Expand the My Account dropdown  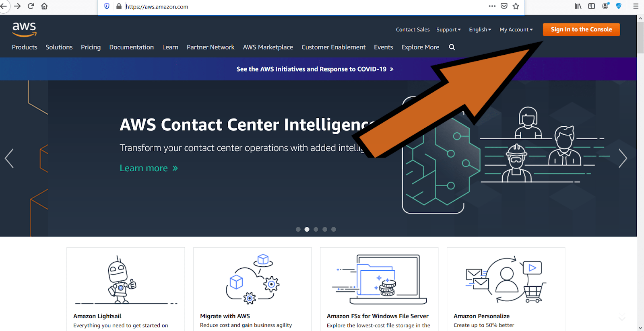pyautogui.click(x=516, y=29)
